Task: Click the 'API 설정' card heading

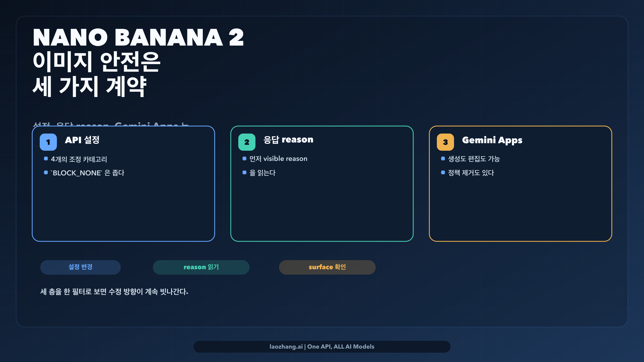Action: [82, 140]
